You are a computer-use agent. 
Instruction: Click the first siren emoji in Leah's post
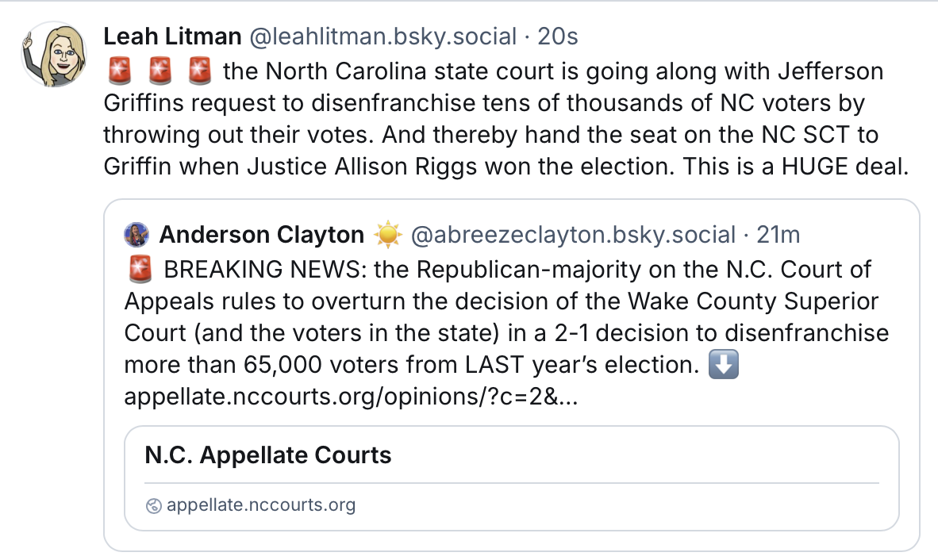click(119, 72)
